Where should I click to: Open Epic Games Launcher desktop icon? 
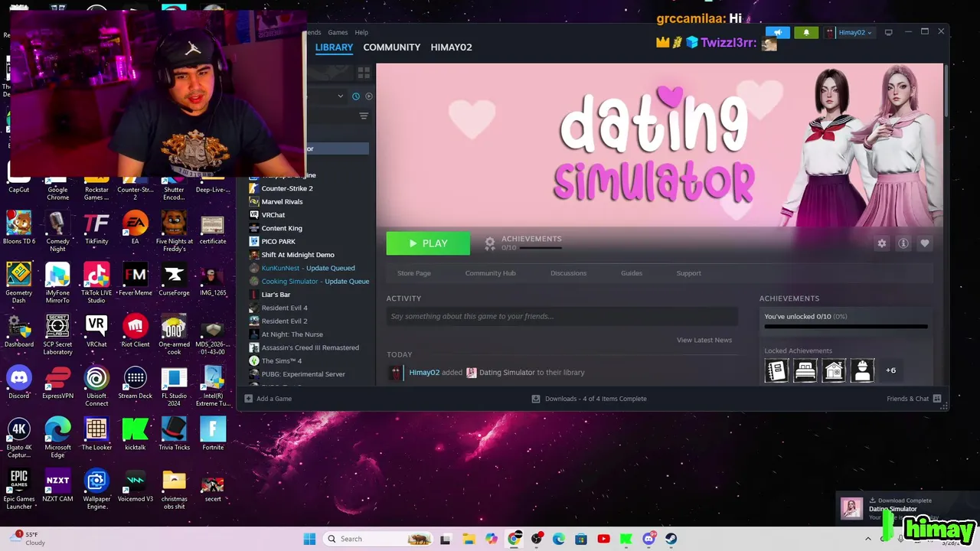pyautogui.click(x=18, y=489)
